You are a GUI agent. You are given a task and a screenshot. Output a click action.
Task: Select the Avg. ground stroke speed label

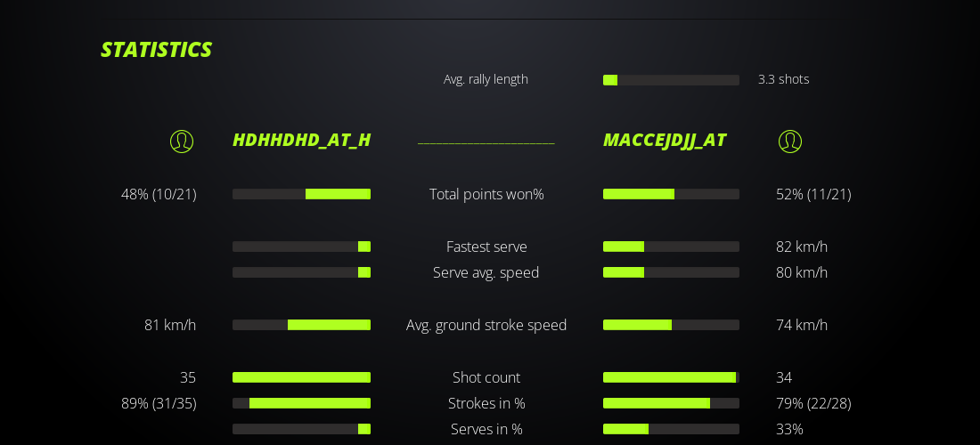pos(486,325)
